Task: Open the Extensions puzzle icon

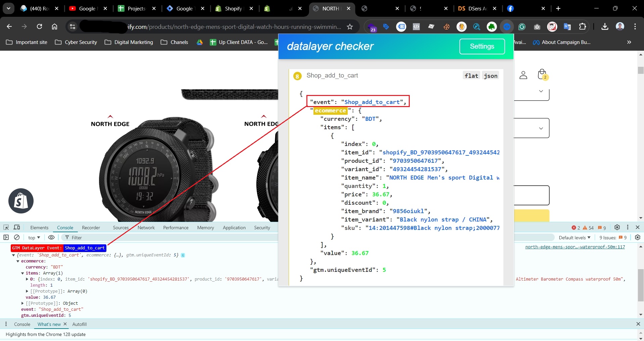Action: tap(582, 27)
